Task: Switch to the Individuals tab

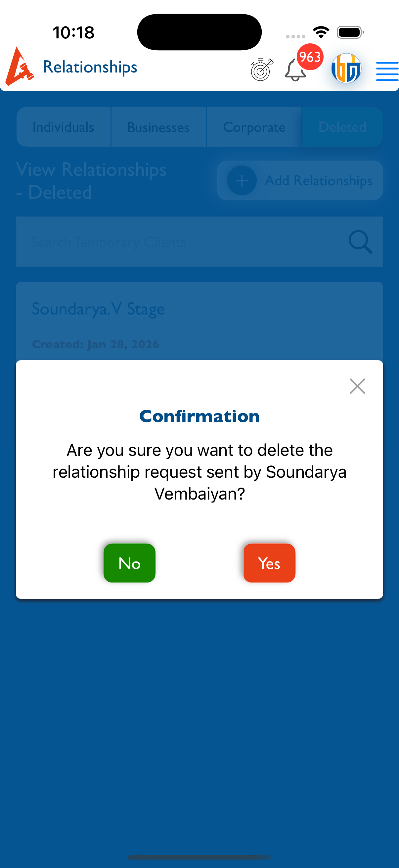Action: [63, 127]
